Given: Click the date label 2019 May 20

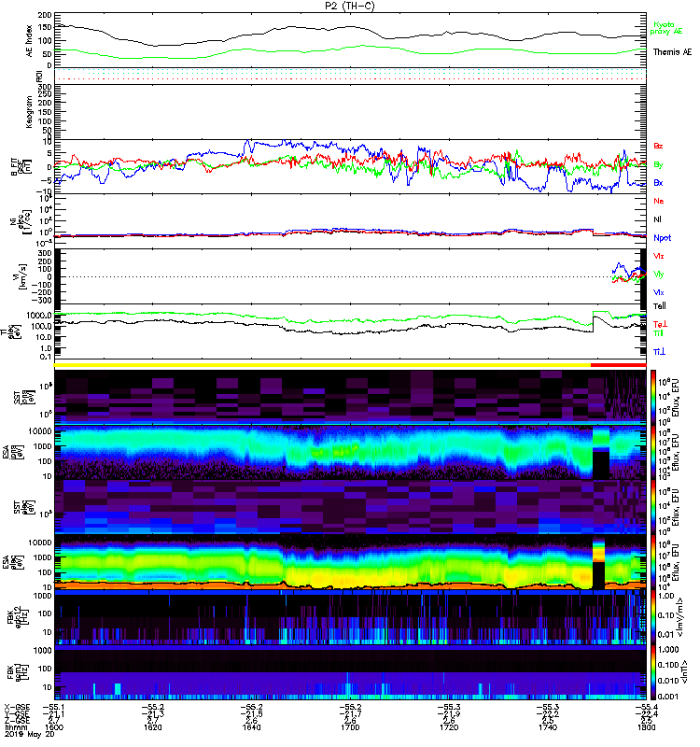Looking at the screenshot, I should 30,734.
